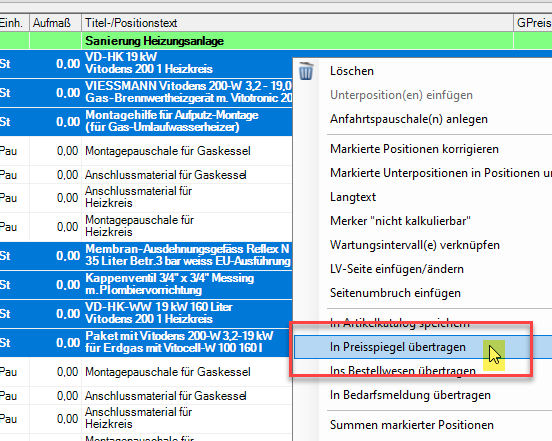
Task: Click the Titel-/Positionstext column header
Action: click(297, 23)
